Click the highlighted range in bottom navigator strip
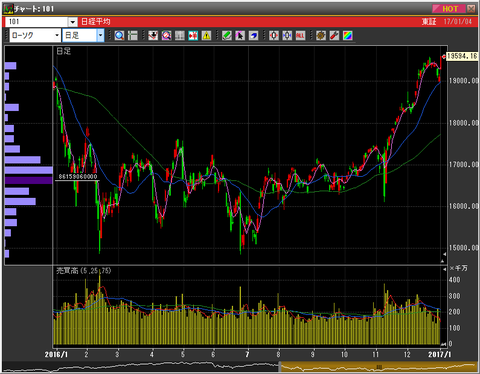The image size is (480, 374). tap(378, 367)
